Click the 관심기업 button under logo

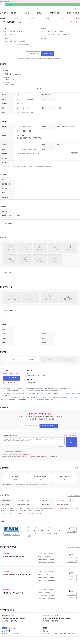pyautogui.click(x=7, y=534)
